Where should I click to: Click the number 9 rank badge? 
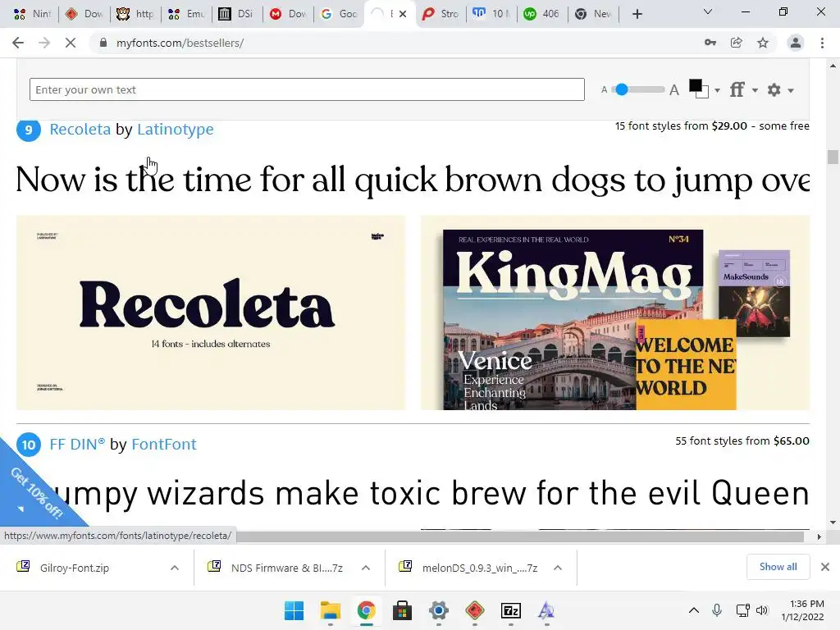point(29,130)
